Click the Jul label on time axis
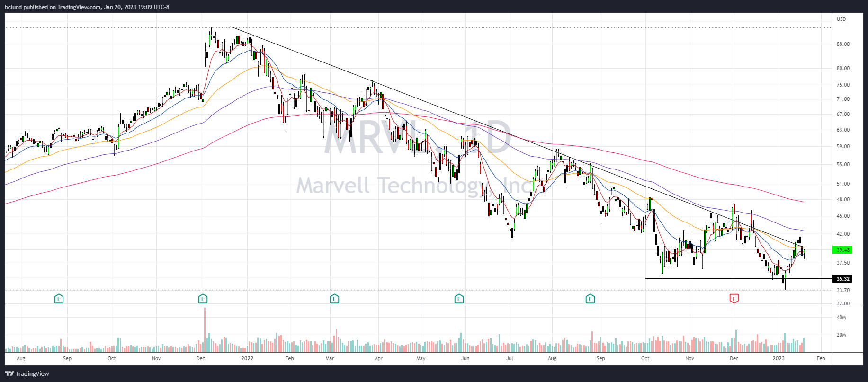The height and width of the screenshot is (382, 868). 510,358
